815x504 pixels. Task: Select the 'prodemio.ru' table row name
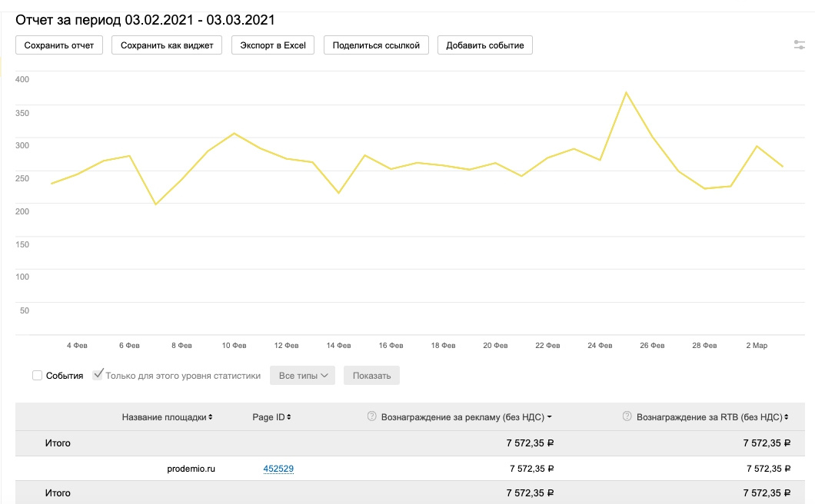point(191,468)
